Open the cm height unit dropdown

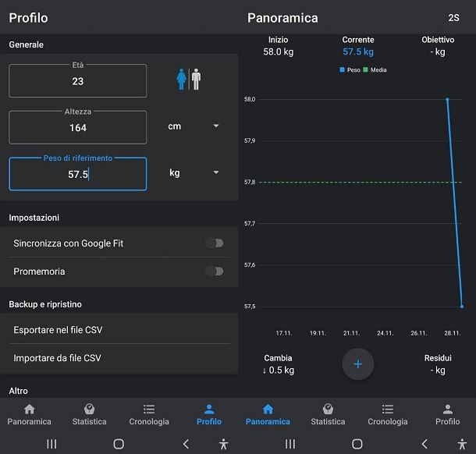point(193,126)
